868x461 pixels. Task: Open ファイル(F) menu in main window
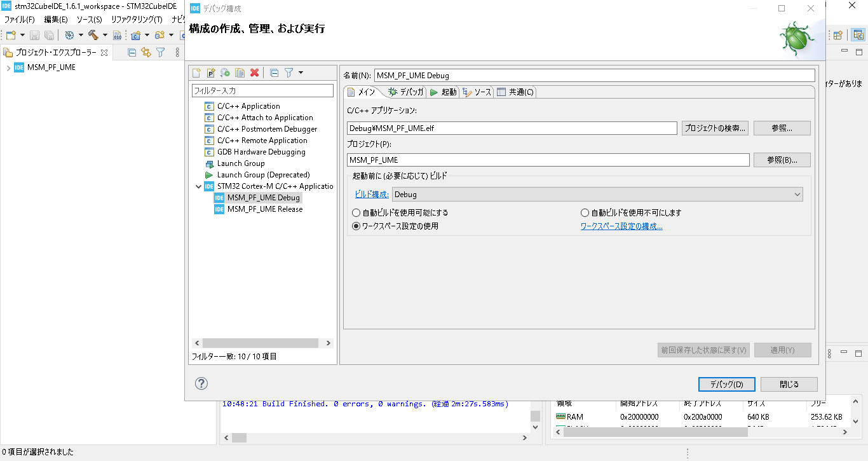[x=19, y=20]
